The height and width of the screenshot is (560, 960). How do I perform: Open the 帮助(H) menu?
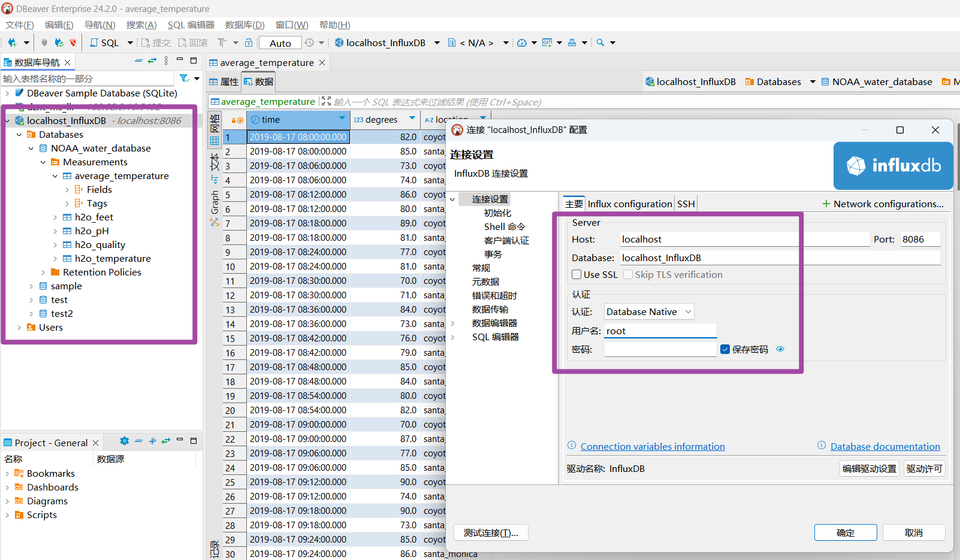pos(335,25)
